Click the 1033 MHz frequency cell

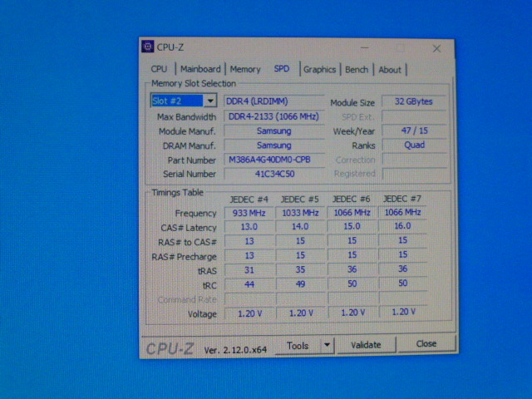(300, 213)
